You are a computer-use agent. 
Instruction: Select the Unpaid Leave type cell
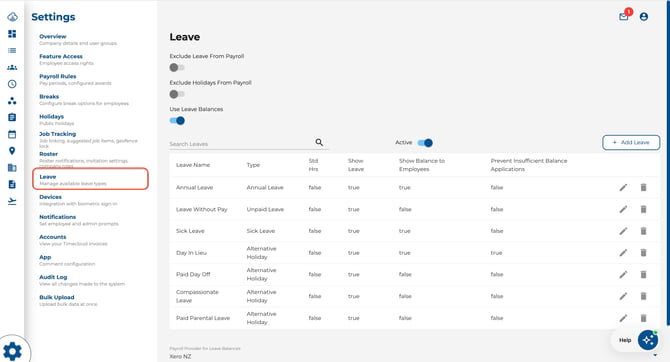click(265, 209)
